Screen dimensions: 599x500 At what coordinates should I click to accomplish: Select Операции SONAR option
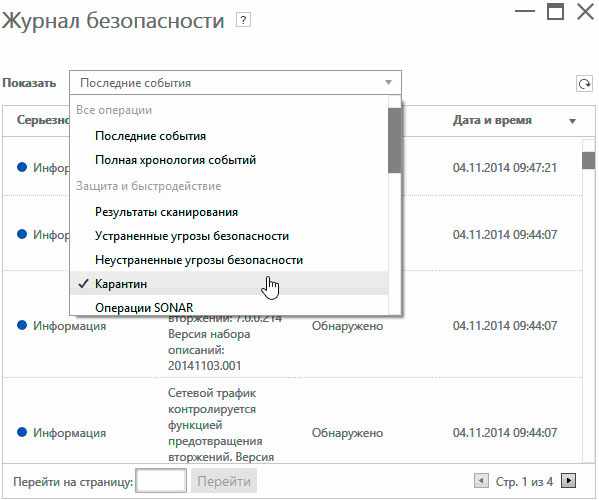[144, 307]
